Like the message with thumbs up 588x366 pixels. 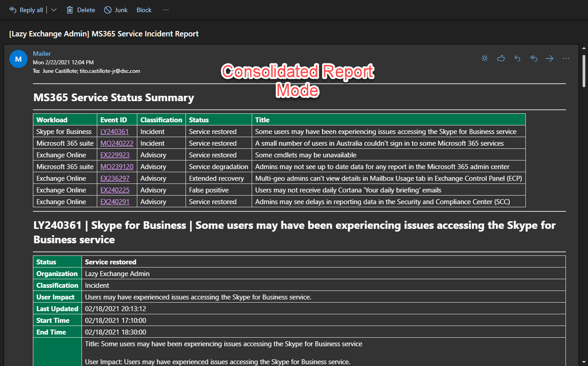[x=501, y=58]
